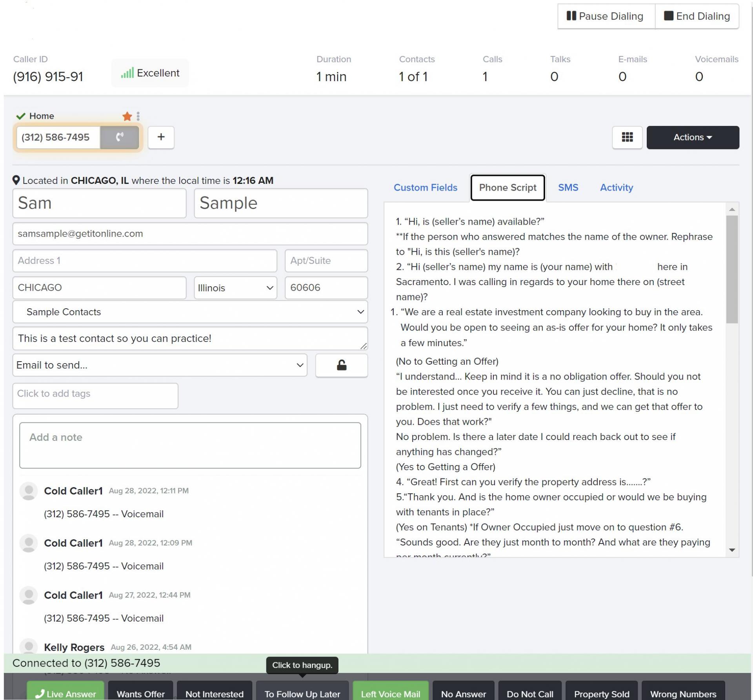Open the three-dot menu beside Home label
Viewport: 753px width, 700px height.
tap(138, 116)
